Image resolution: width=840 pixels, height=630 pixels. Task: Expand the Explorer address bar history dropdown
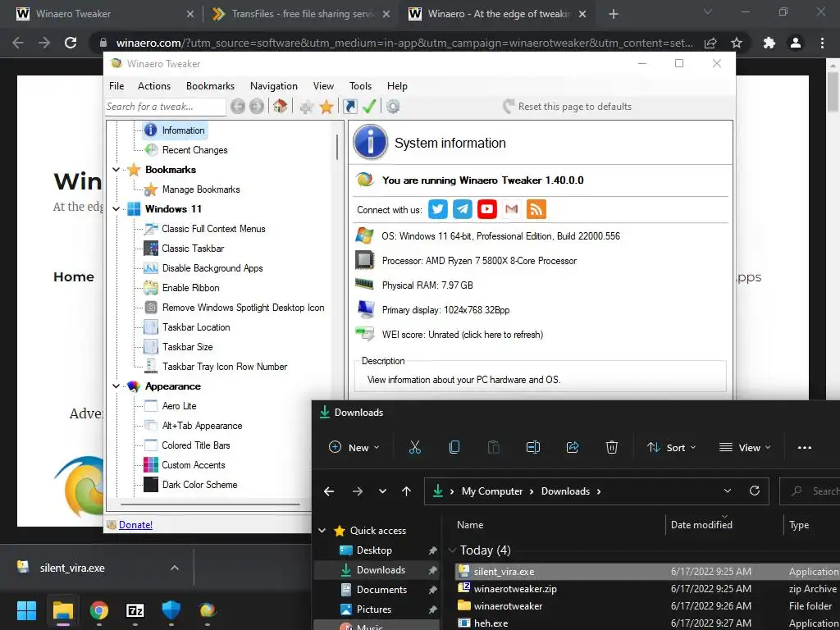point(728,491)
